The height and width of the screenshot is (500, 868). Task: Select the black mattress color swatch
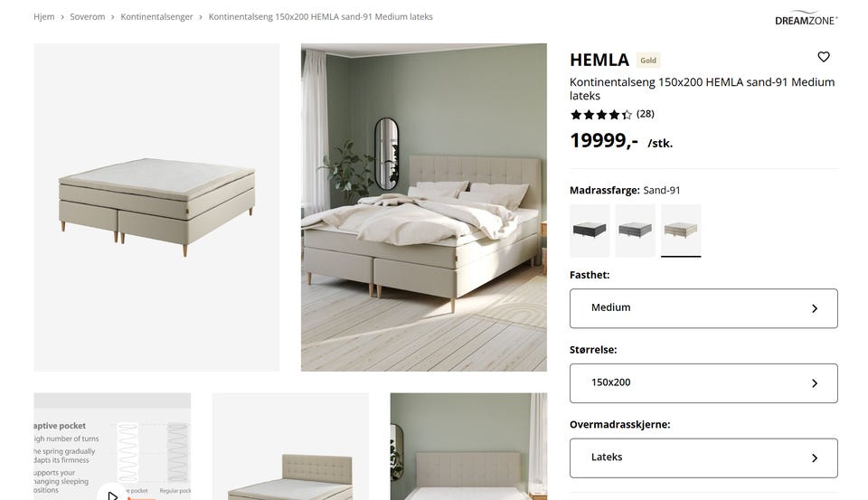pos(590,230)
